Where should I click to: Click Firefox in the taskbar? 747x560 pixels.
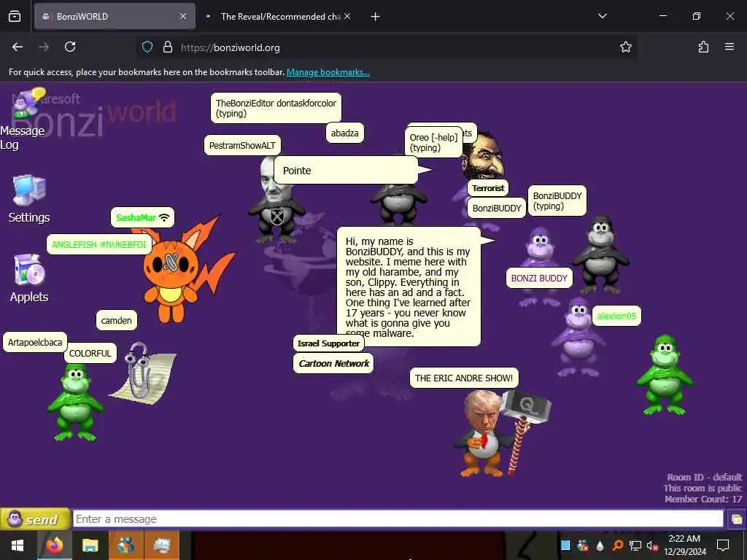[x=54, y=545]
